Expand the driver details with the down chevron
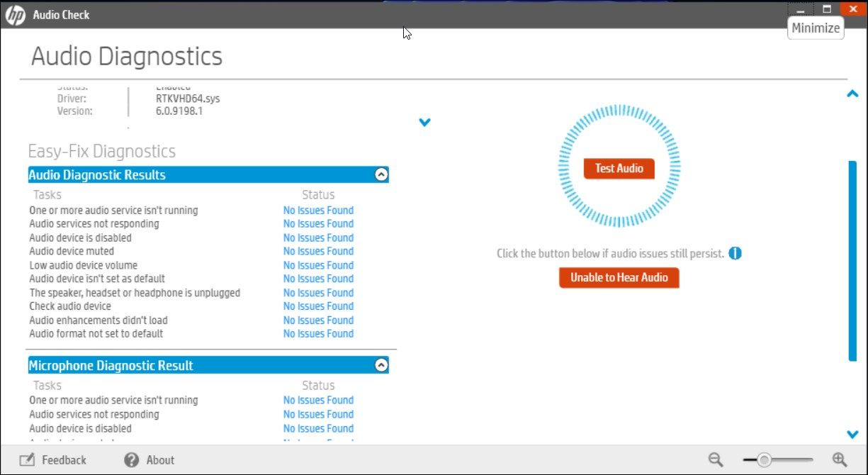 (424, 122)
